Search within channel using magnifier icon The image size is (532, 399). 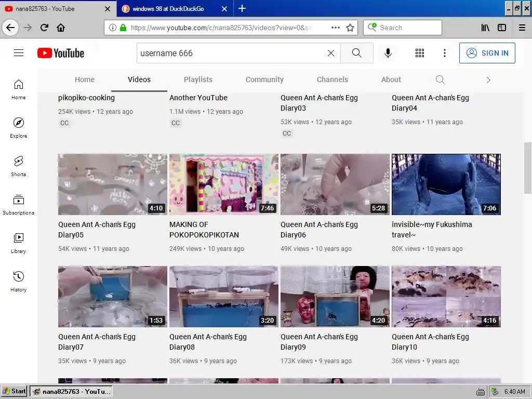(440, 79)
